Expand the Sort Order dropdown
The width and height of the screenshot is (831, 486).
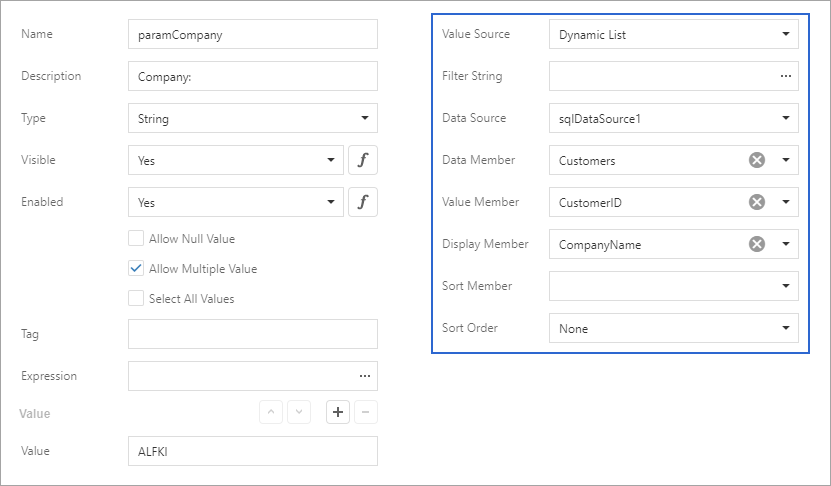click(785, 328)
